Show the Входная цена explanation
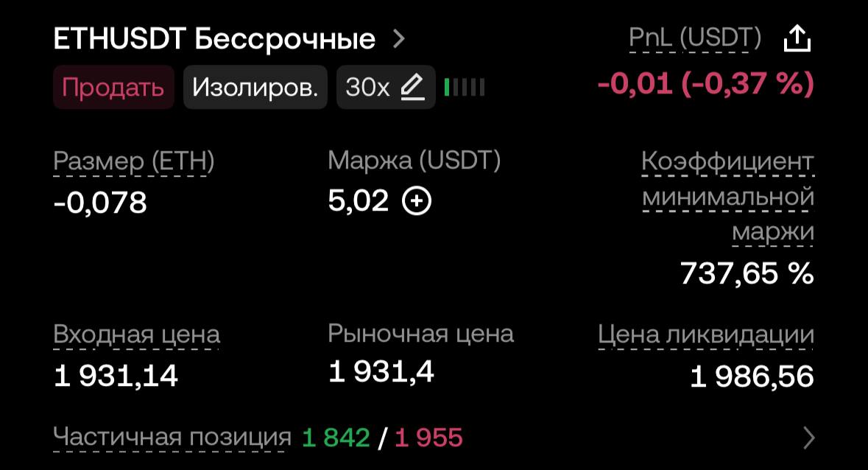 [x=137, y=334]
